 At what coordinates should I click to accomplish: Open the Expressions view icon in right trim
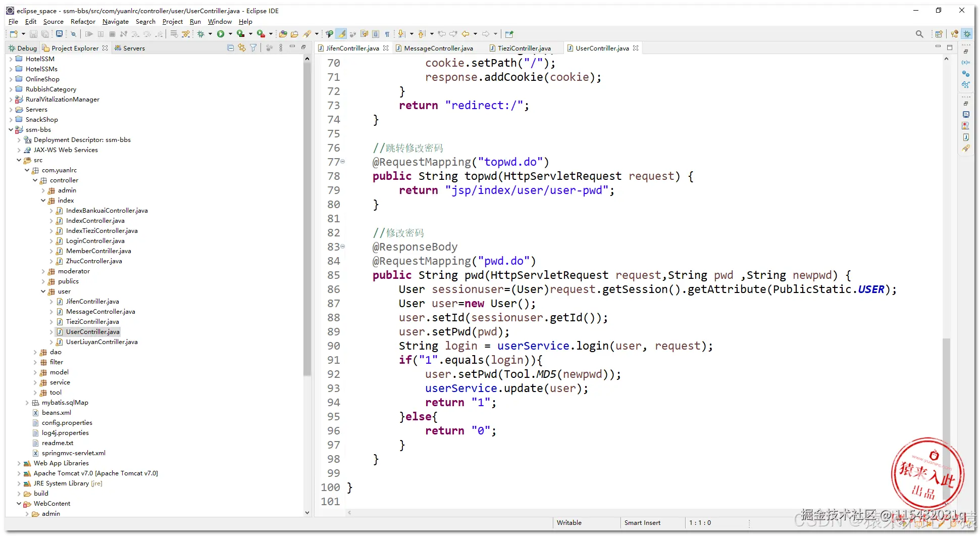coord(966,85)
